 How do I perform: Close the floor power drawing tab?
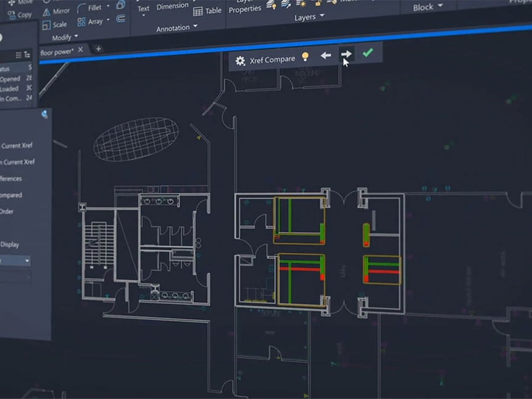click(x=80, y=50)
